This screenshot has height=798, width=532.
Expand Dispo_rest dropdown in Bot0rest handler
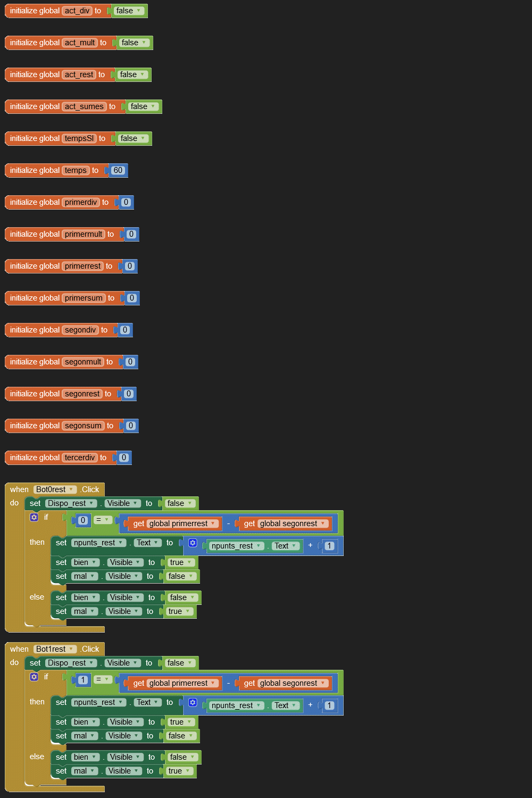pyautogui.click(x=92, y=504)
